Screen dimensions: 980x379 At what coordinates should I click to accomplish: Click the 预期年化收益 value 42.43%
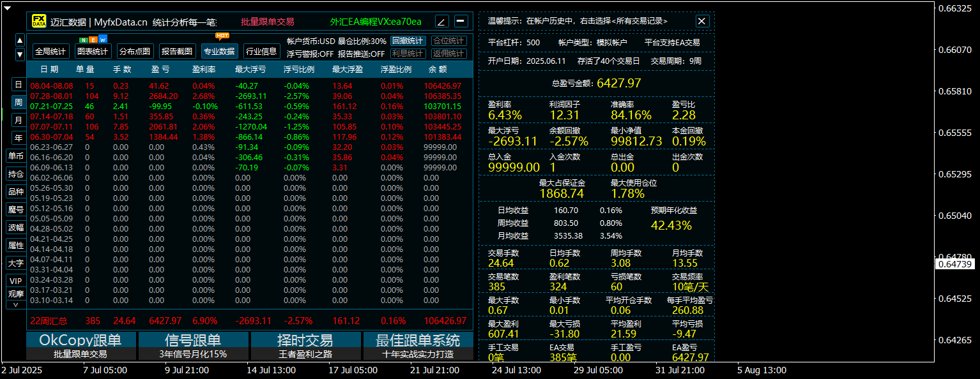pos(671,225)
